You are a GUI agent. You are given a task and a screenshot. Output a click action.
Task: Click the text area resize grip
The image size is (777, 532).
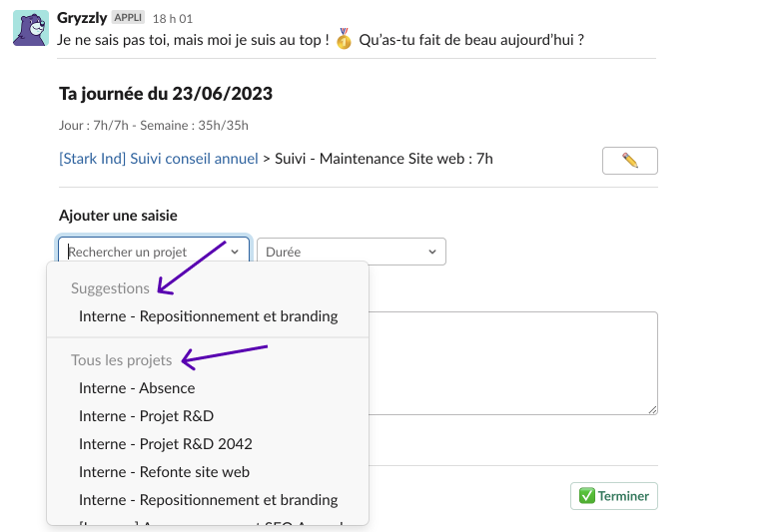(652, 409)
